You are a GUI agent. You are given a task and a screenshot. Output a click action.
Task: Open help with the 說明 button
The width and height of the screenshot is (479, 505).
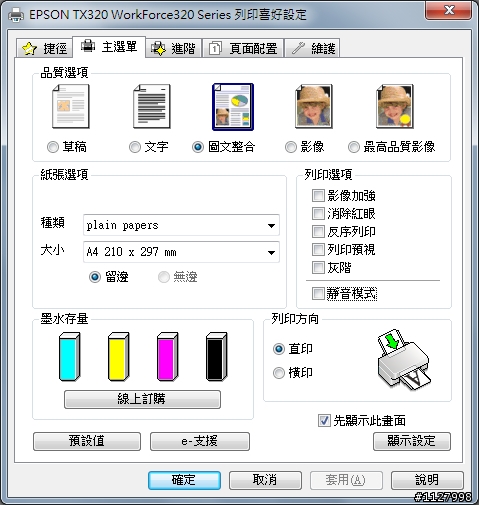[x=427, y=480]
